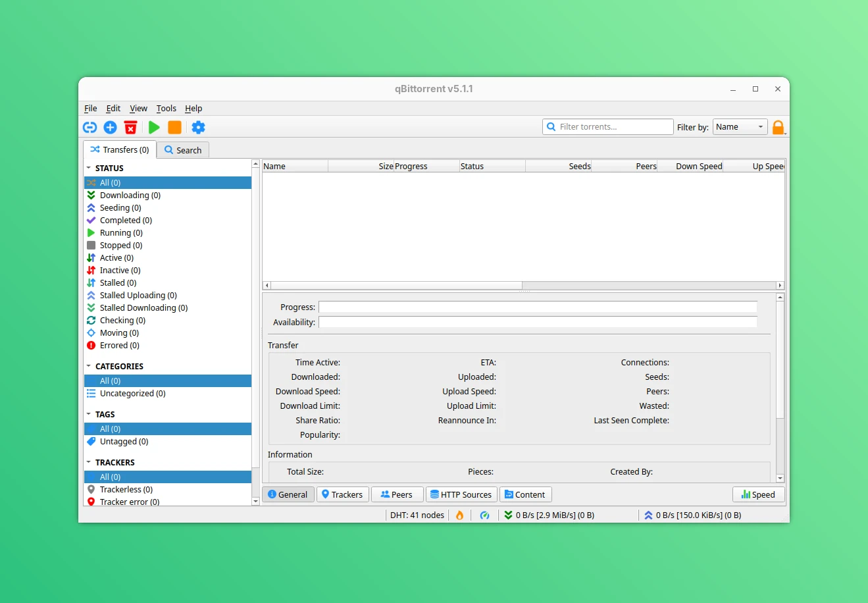The width and height of the screenshot is (868, 603).
Task: Select the Checking (0) filter
Action: [168, 320]
